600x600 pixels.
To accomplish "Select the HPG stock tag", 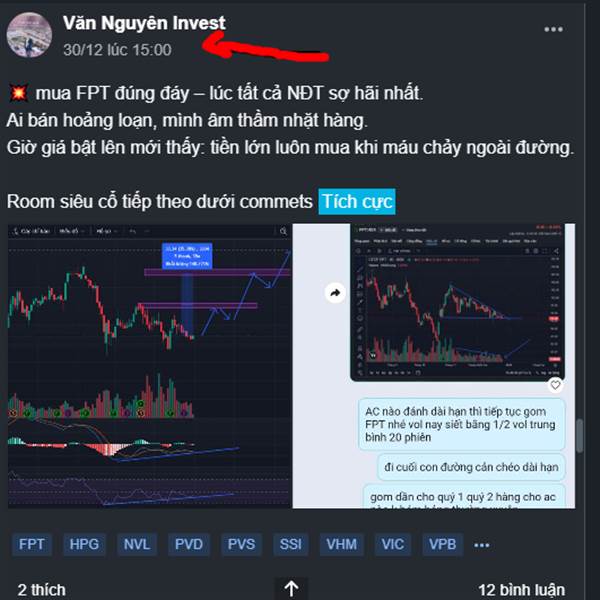I will [84, 544].
